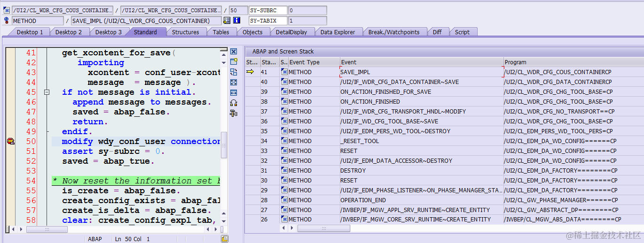This screenshot has width=644, height=243.
Task: Click the program icon before the first class field
Action: [x=7, y=10]
